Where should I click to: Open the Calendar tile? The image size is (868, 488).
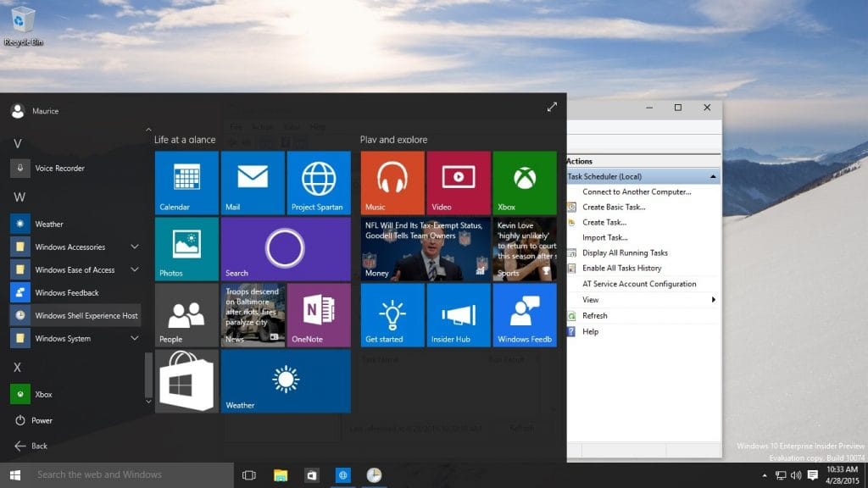pyautogui.click(x=186, y=183)
